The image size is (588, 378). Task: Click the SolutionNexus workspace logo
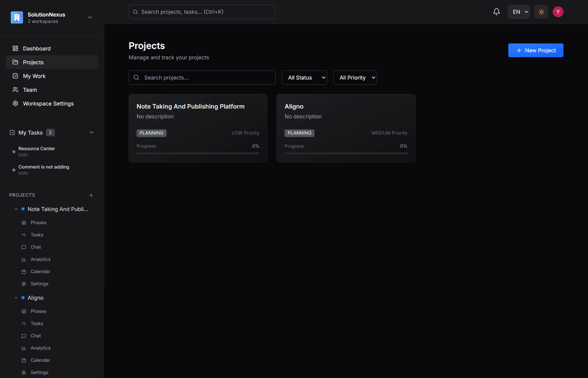tap(17, 17)
